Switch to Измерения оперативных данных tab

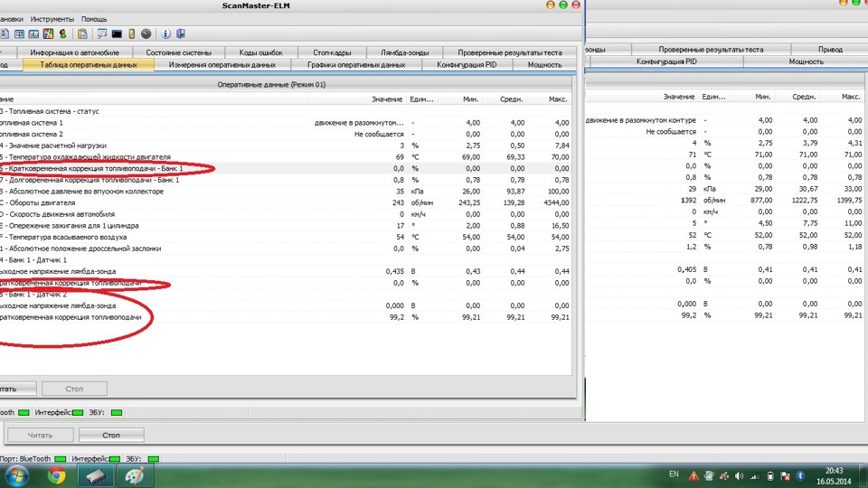(222, 65)
